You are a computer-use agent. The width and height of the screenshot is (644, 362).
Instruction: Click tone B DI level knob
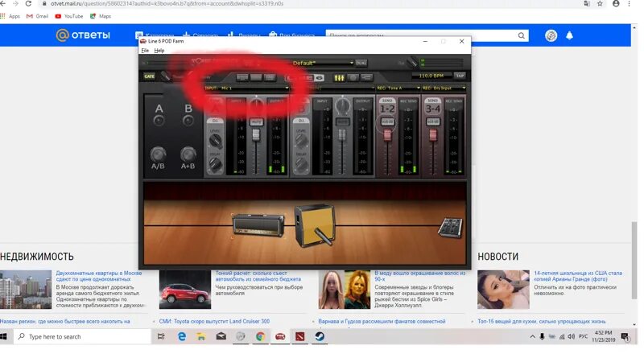[x=301, y=141]
